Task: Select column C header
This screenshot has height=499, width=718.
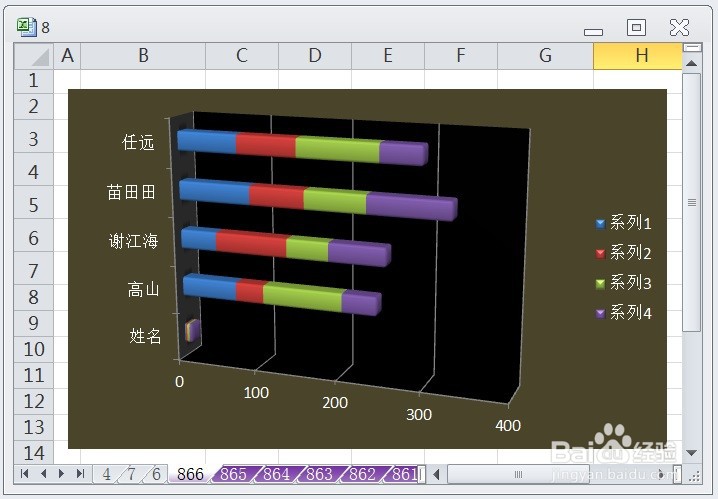Action: [x=242, y=56]
